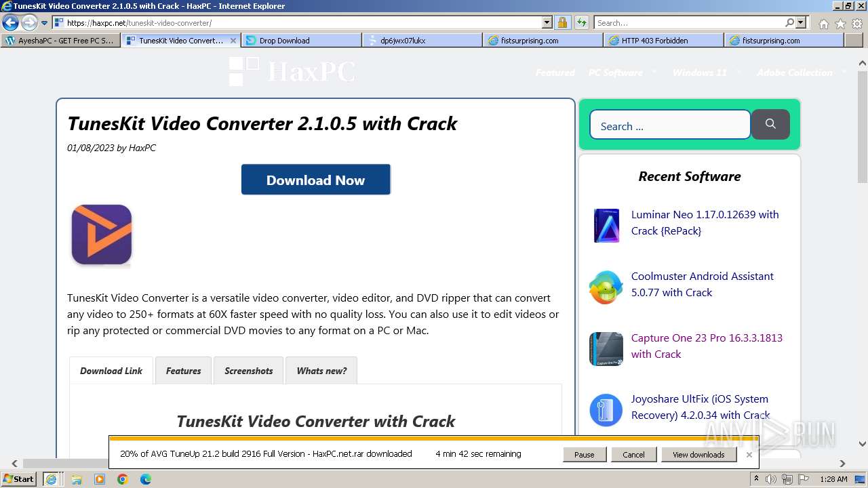The width and height of the screenshot is (868, 488).
Task: Click the system clock 1:28 AM
Action: (833, 479)
